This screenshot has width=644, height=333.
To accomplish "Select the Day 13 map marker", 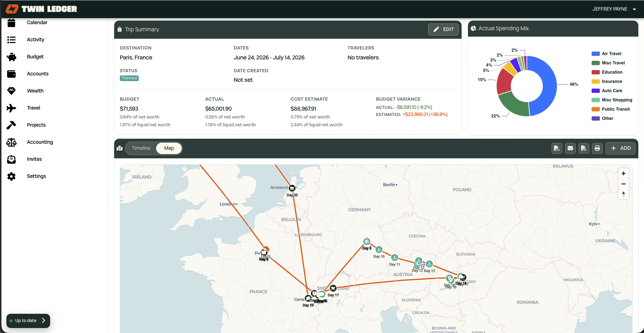I will pos(430,264).
